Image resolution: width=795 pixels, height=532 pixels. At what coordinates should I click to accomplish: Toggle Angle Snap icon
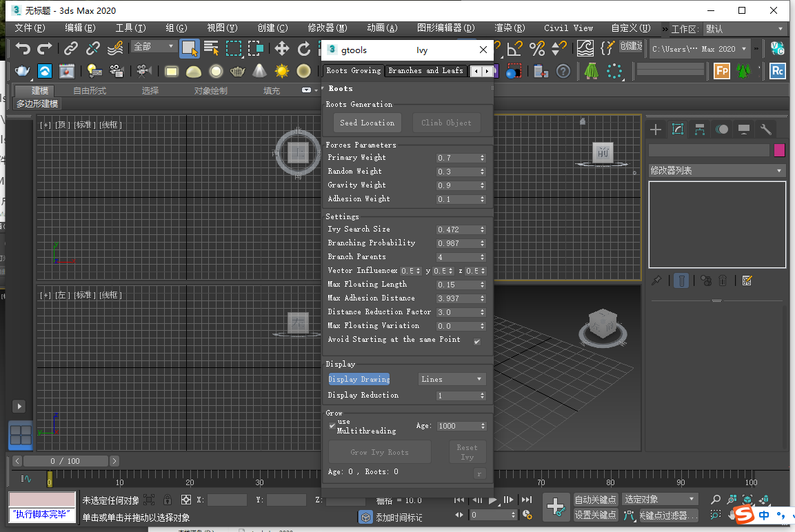coord(514,49)
